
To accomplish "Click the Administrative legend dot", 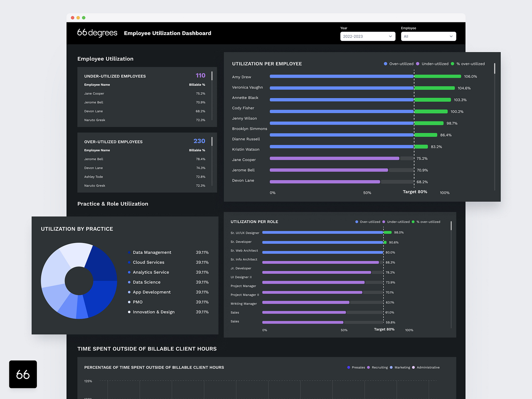I will point(413,367).
